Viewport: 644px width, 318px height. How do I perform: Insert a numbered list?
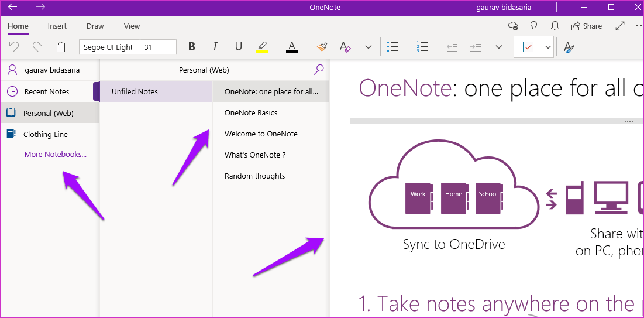422,47
